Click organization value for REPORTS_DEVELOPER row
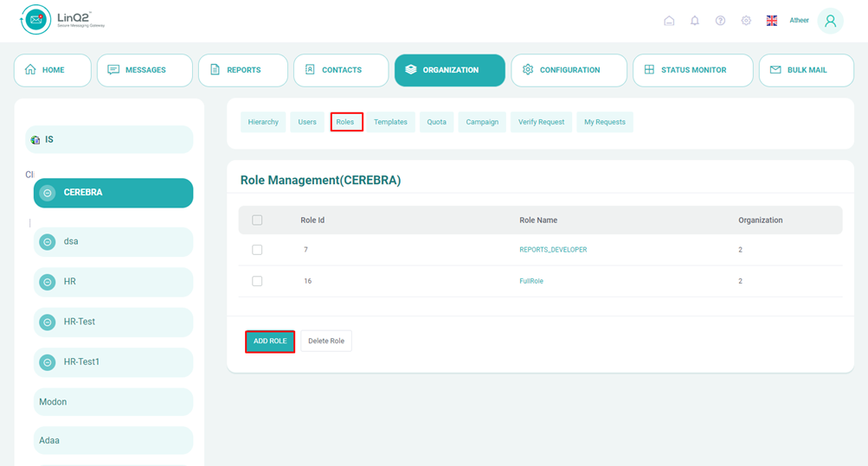Image resolution: width=868 pixels, height=466 pixels. [740, 250]
